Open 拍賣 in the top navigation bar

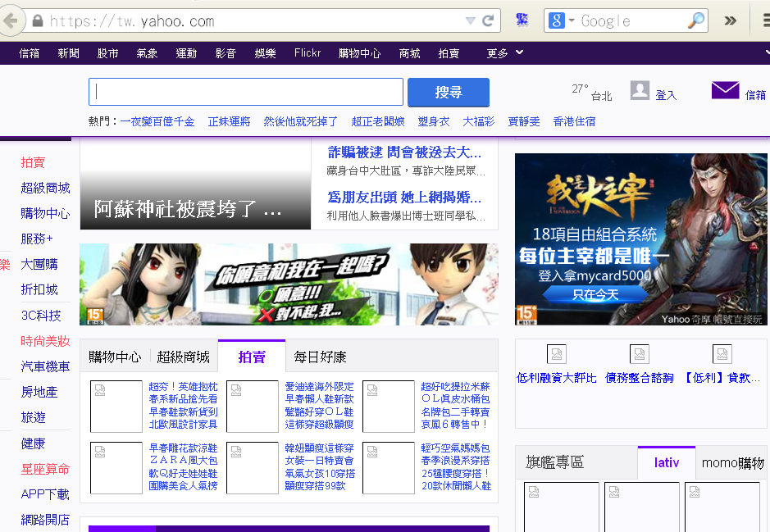449,53
